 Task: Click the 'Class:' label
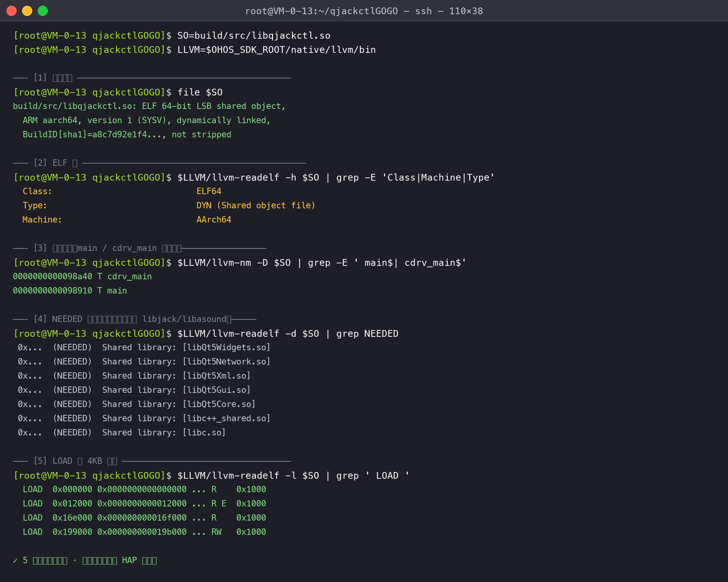(37, 191)
